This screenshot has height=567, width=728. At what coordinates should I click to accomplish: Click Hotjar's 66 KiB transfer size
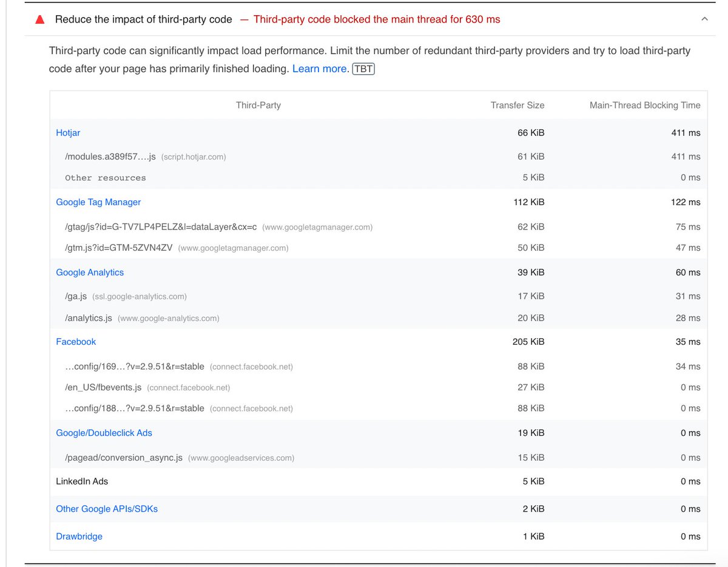(531, 132)
